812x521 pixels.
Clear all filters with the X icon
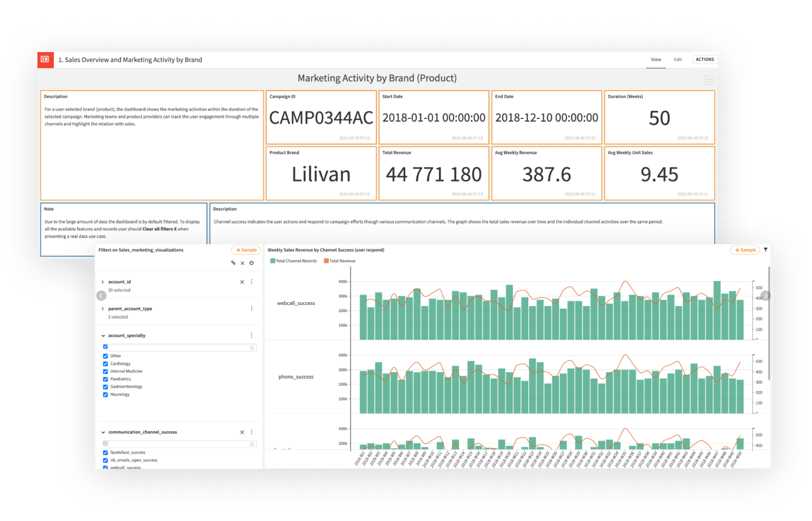(x=242, y=263)
